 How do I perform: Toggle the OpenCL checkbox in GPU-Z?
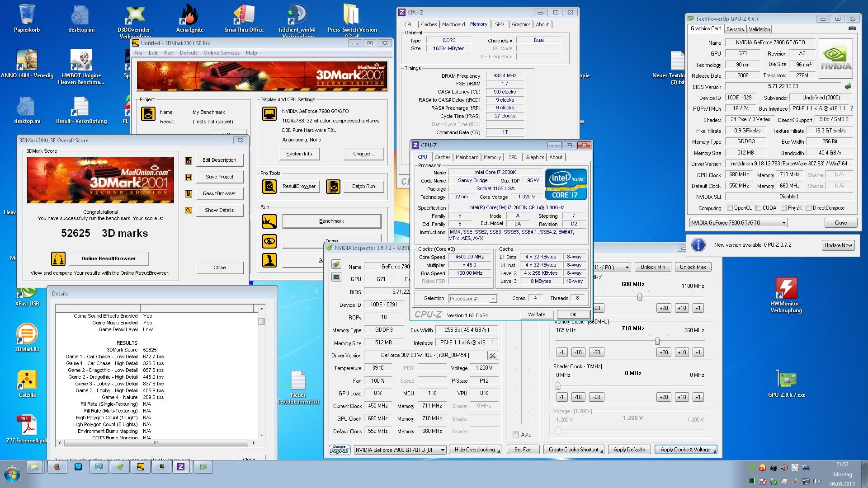pos(730,208)
